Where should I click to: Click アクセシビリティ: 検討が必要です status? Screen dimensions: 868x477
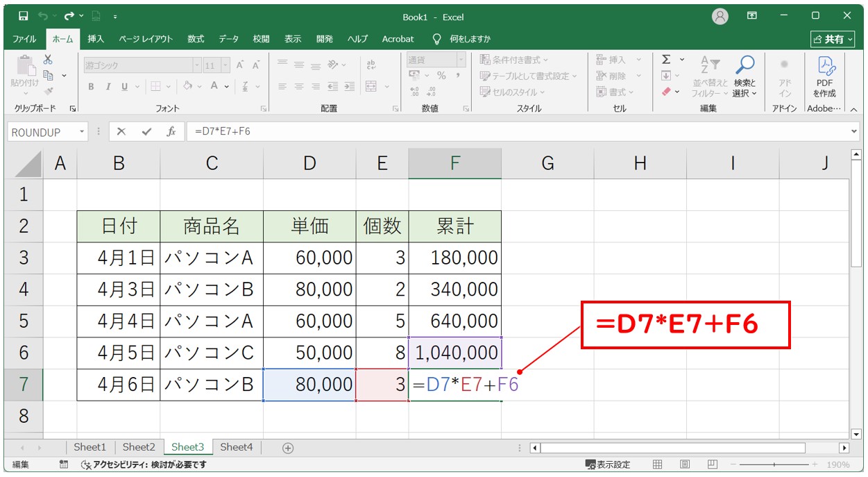coord(144,465)
